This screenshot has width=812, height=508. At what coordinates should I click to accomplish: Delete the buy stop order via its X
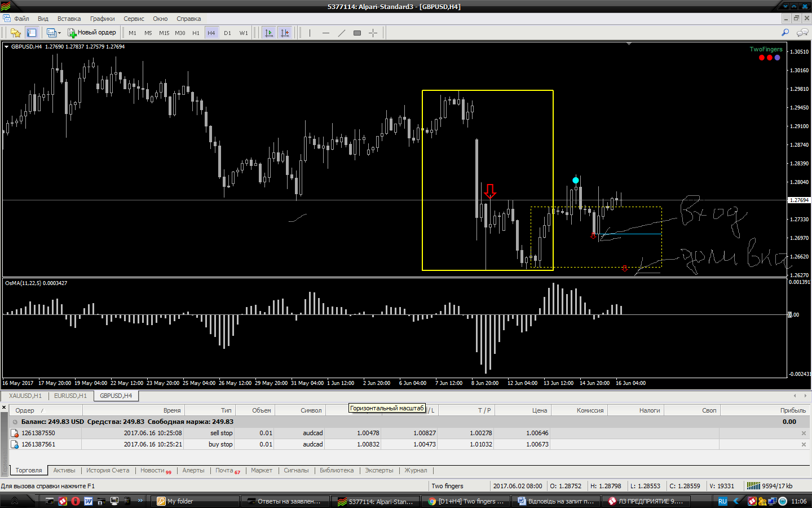click(804, 444)
